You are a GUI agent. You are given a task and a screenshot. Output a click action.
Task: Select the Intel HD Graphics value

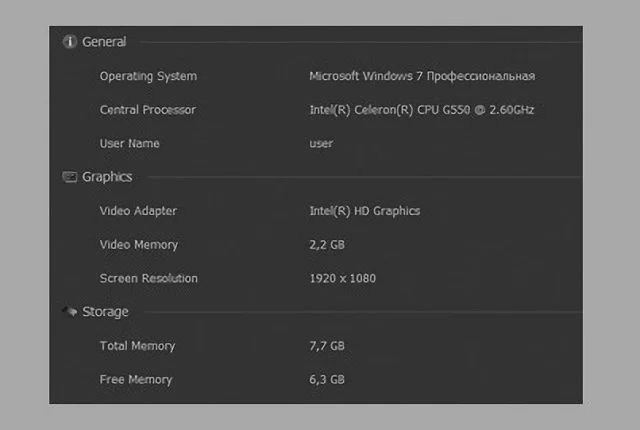coord(365,211)
